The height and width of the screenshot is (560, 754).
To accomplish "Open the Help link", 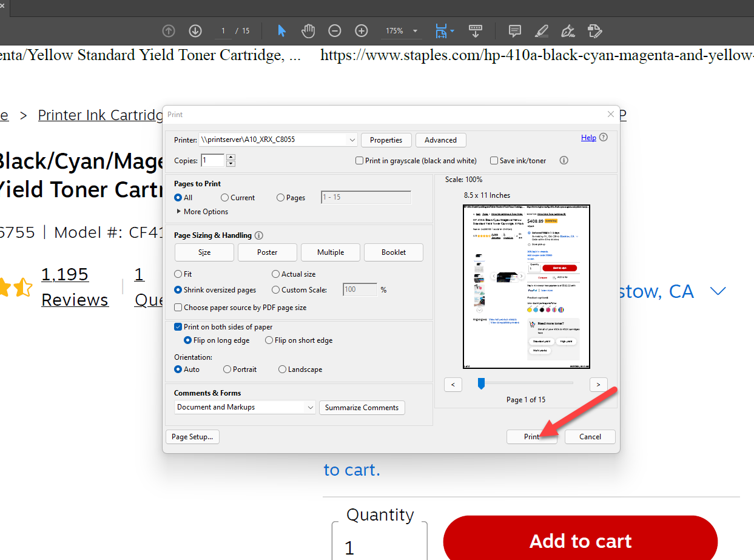I will pos(588,138).
